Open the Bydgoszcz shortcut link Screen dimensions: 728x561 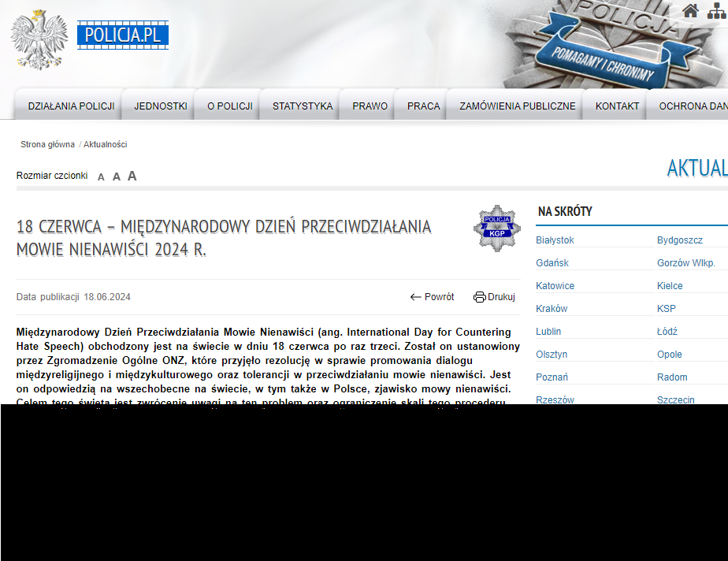point(679,240)
